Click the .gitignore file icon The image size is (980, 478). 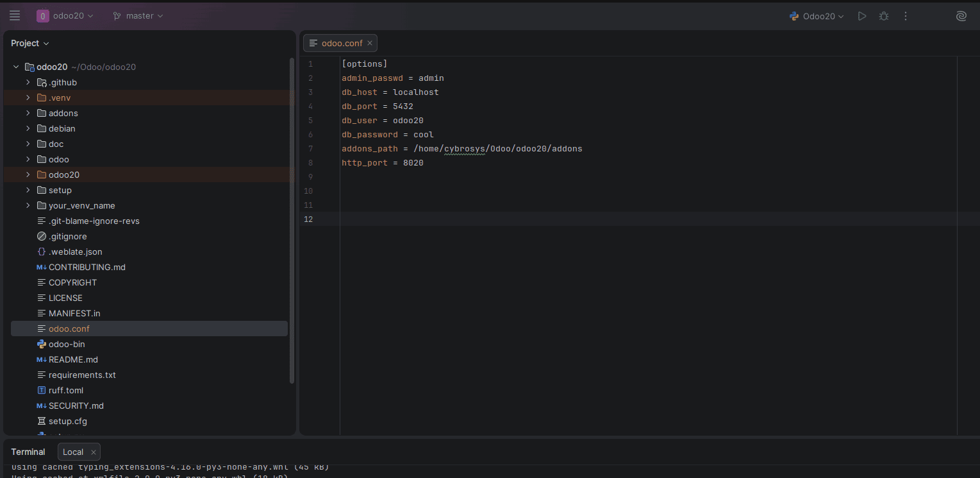coord(42,236)
